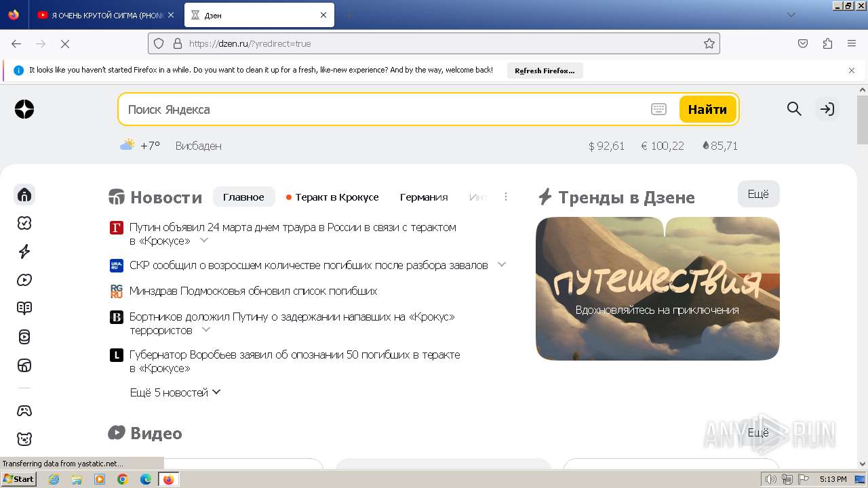Open СКР сообщил news headline
The height and width of the screenshot is (488, 868).
pos(309,265)
